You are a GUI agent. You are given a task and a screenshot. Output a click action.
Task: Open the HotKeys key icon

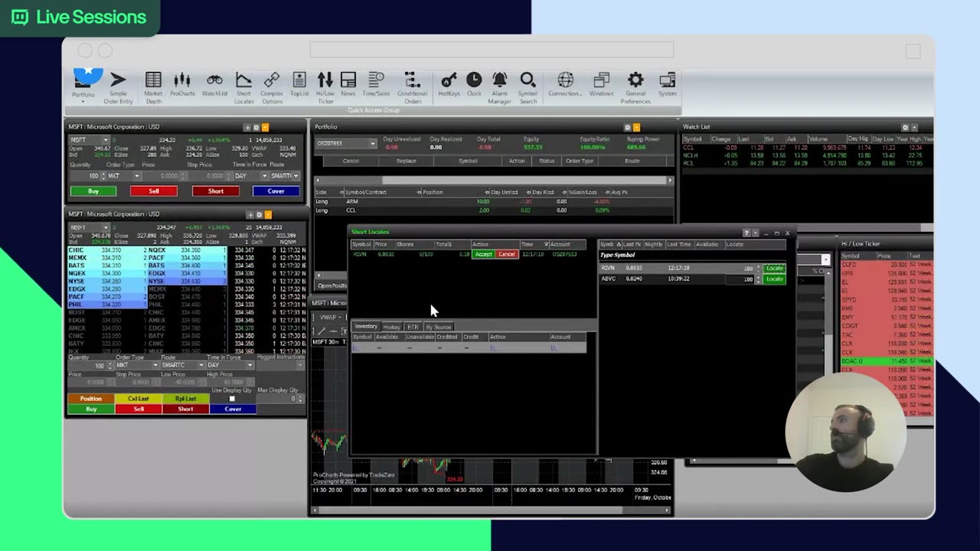coord(449,84)
